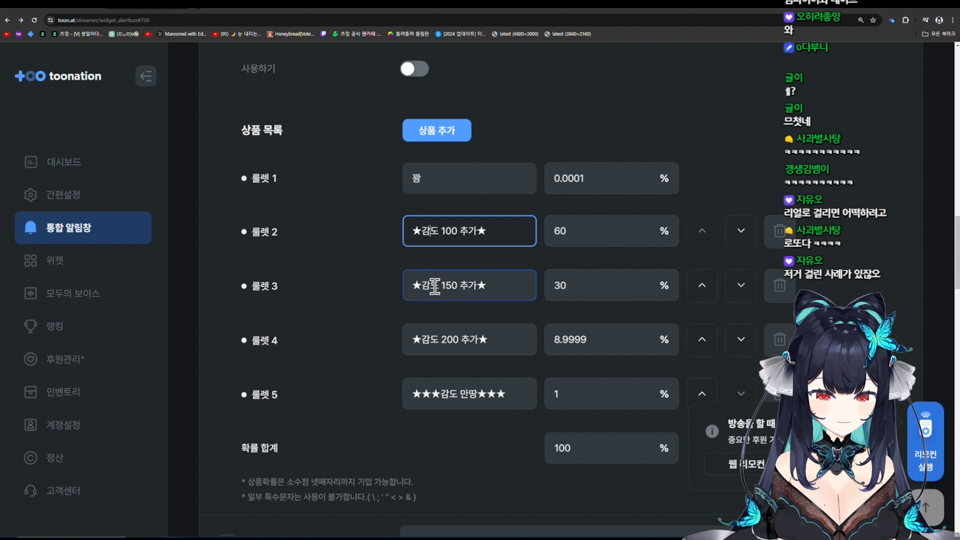Click the 리모컨 실행 remote button

(925, 441)
